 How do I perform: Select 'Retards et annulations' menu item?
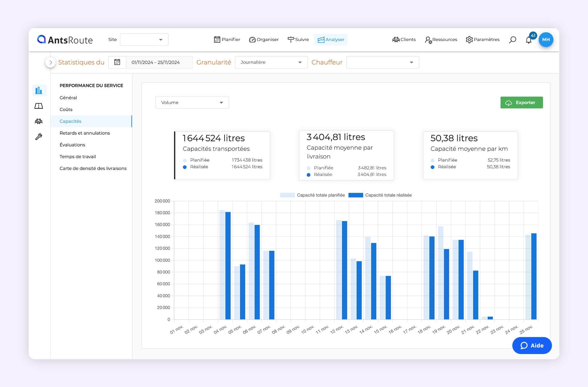tap(85, 133)
